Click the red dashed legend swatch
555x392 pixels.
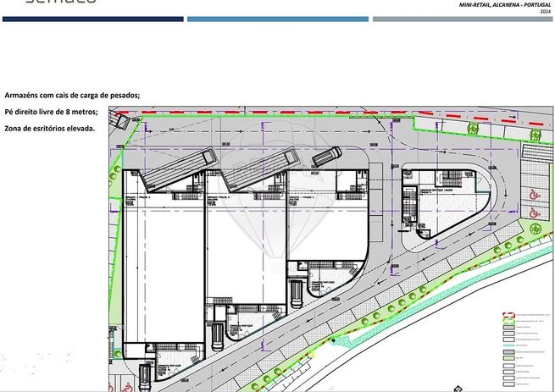pos(508,315)
